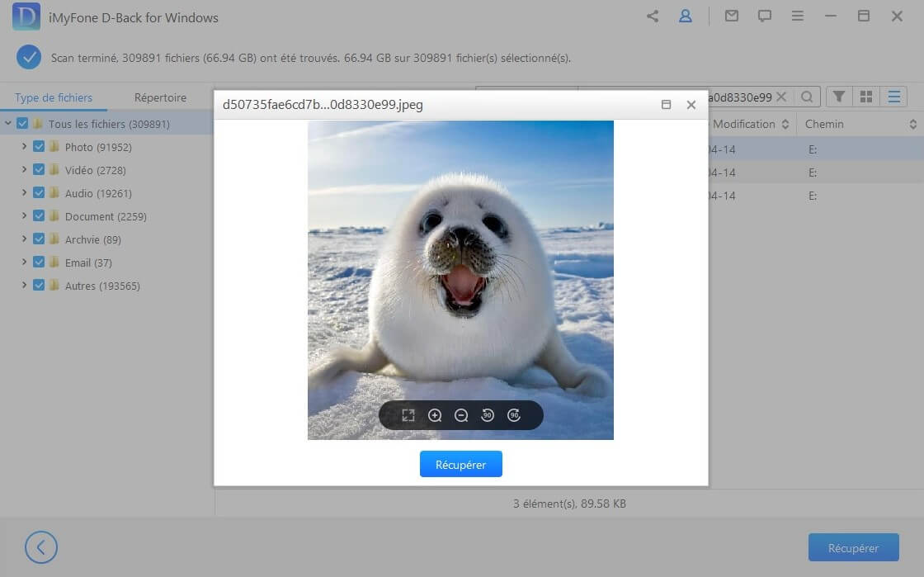Switch to the Répertoire tab
This screenshot has width=924, height=577.
tap(160, 97)
